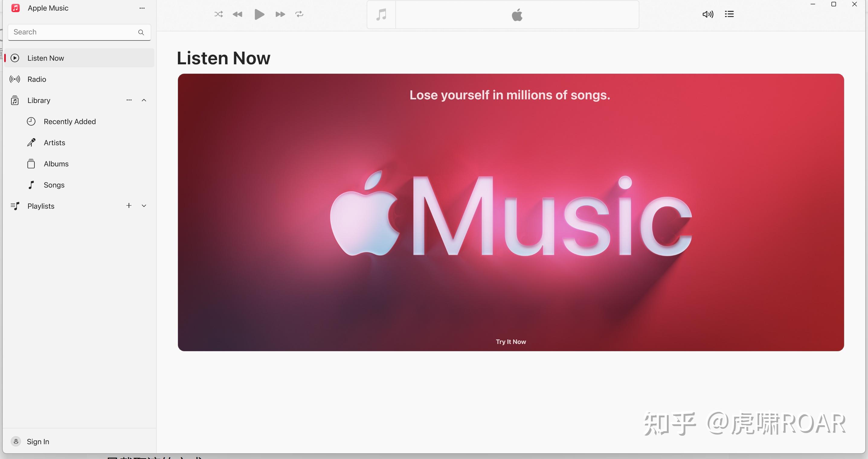Click the Apple Music promotional banner
The width and height of the screenshot is (868, 459).
511,212
